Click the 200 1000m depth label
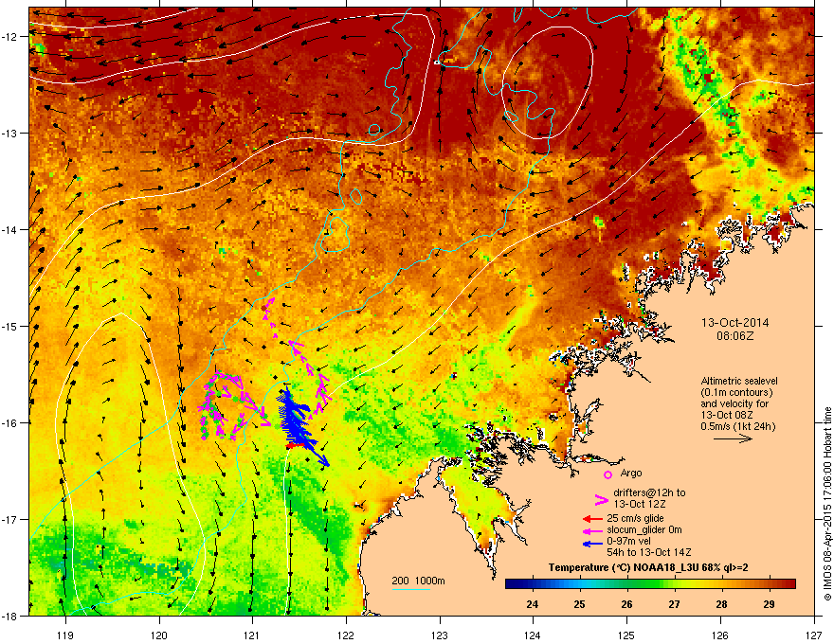The image size is (834, 644). 418,581
